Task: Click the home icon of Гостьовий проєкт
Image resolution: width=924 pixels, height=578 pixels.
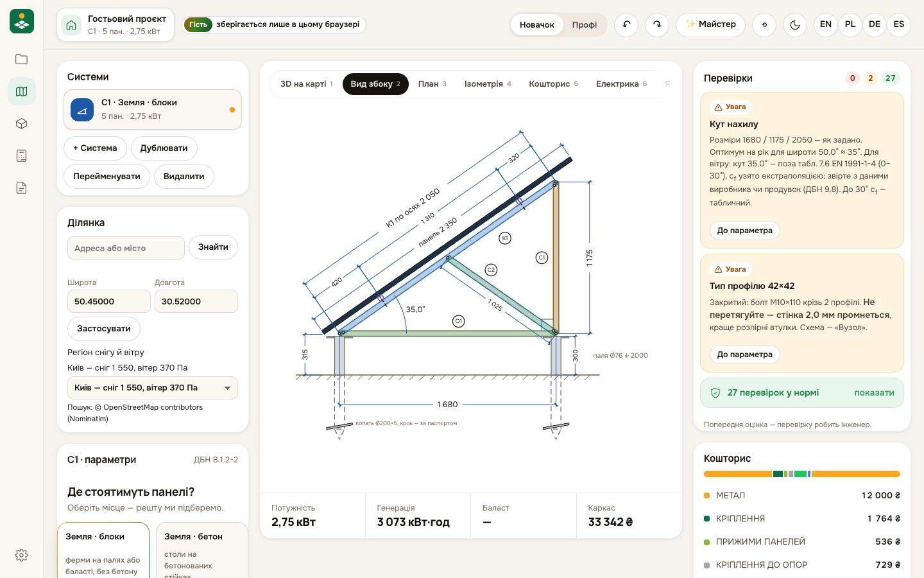Action: coord(71,24)
